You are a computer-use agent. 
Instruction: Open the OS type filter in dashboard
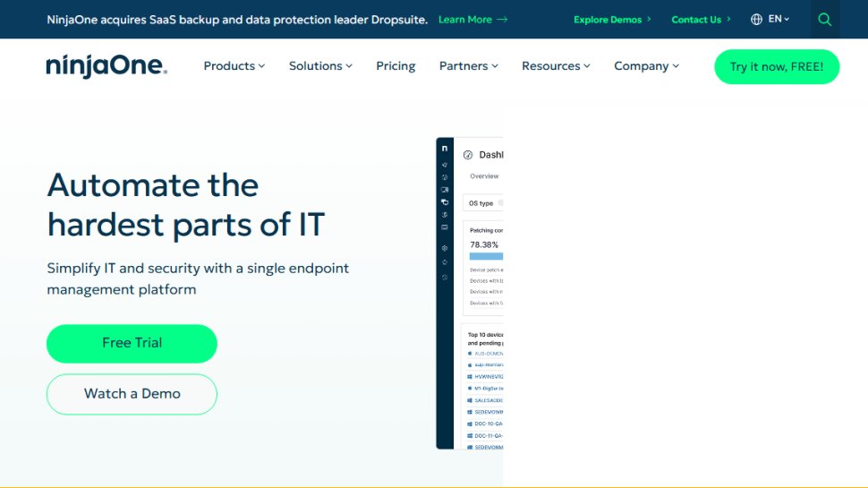pos(482,203)
